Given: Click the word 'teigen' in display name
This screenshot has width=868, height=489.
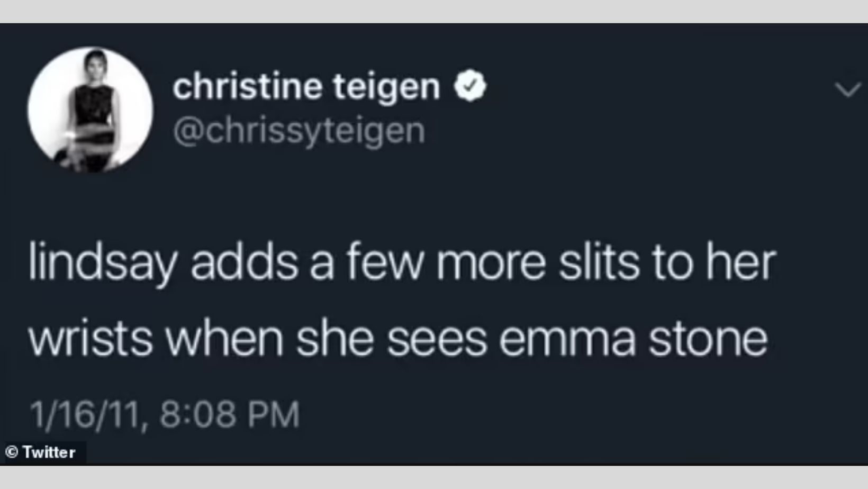Looking at the screenshot, I should click(386, 87).
